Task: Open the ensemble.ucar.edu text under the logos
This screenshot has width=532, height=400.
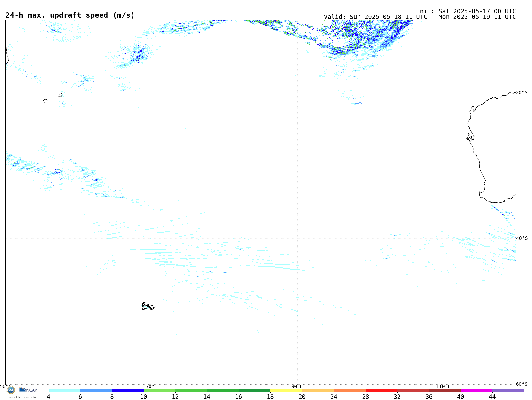Action: pos(22,397)
